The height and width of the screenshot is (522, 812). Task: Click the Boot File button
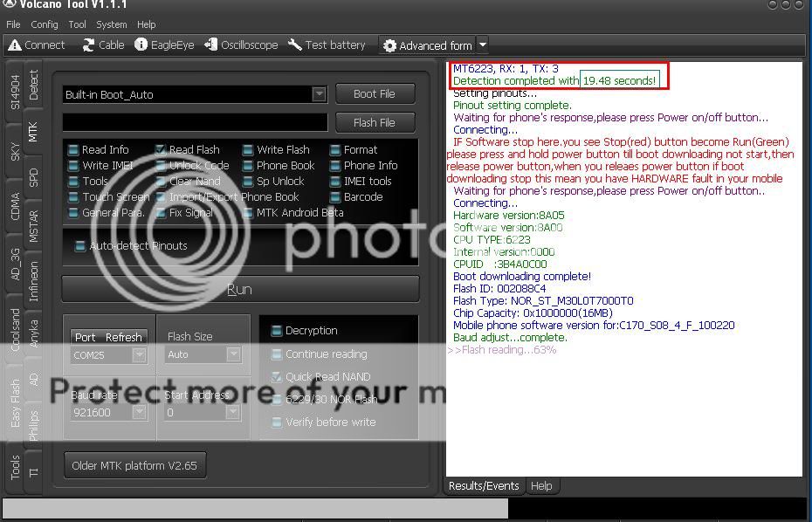point(375,93)
